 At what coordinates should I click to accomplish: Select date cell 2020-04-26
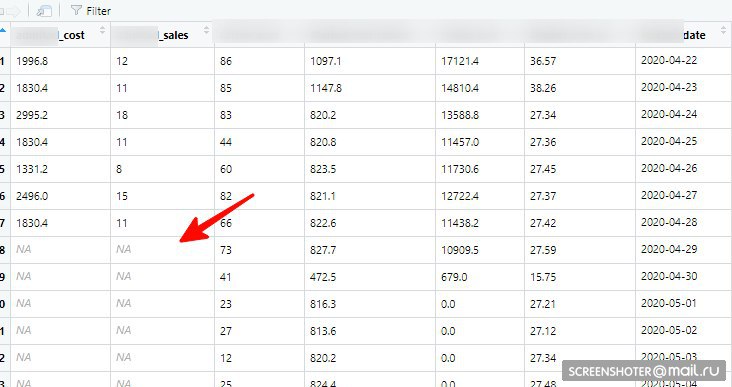click(x=669, y=169)
